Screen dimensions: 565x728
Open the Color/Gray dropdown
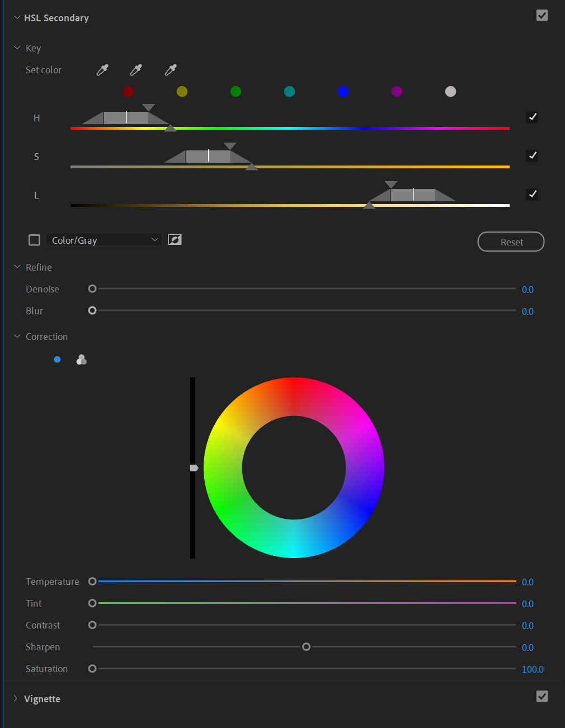[103, 239]
